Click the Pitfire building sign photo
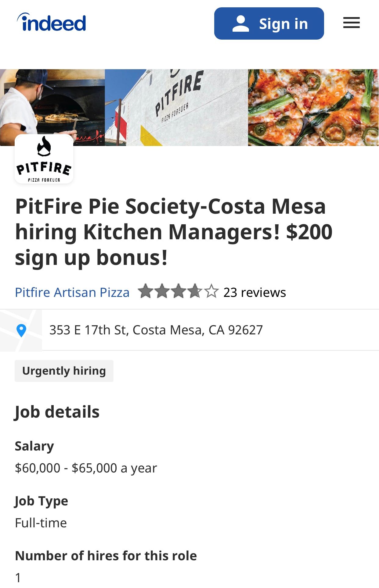379x588 pixels. click(176, 107)
